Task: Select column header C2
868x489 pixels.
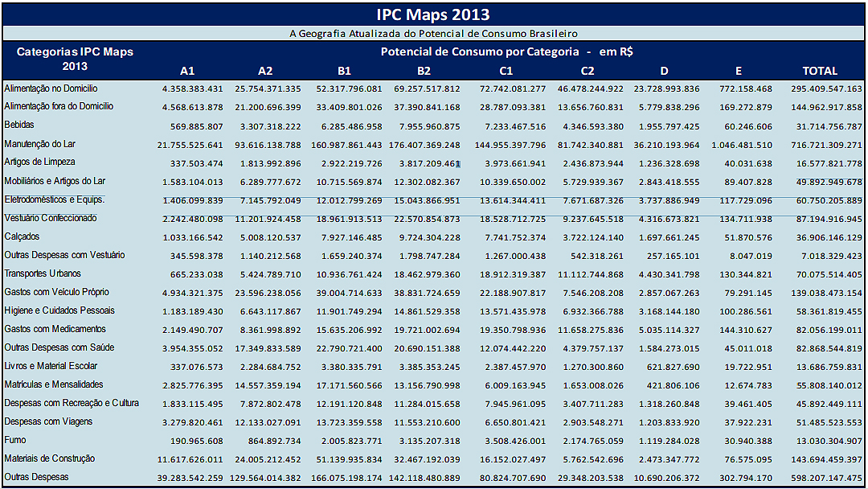Action: click(588, 71)
